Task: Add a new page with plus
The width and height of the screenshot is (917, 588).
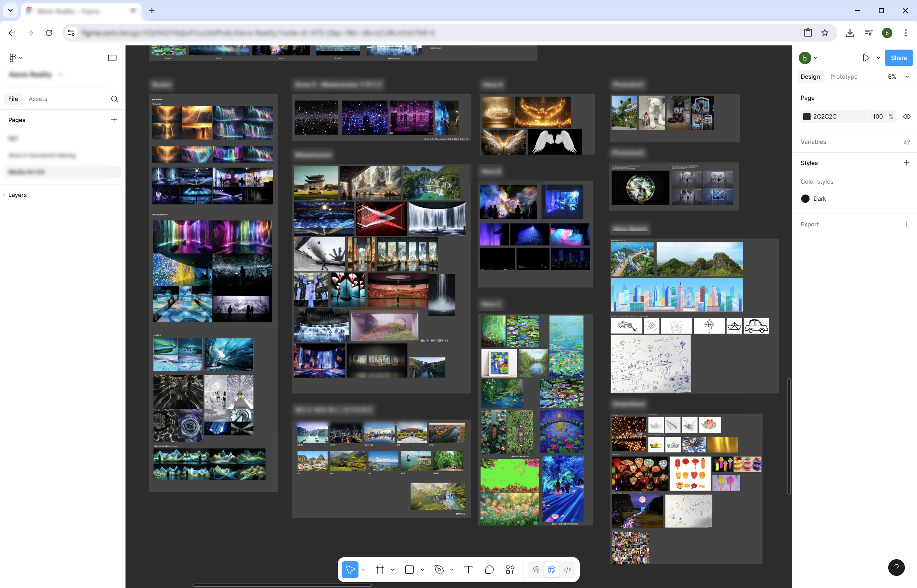Action: click(114, 120)
